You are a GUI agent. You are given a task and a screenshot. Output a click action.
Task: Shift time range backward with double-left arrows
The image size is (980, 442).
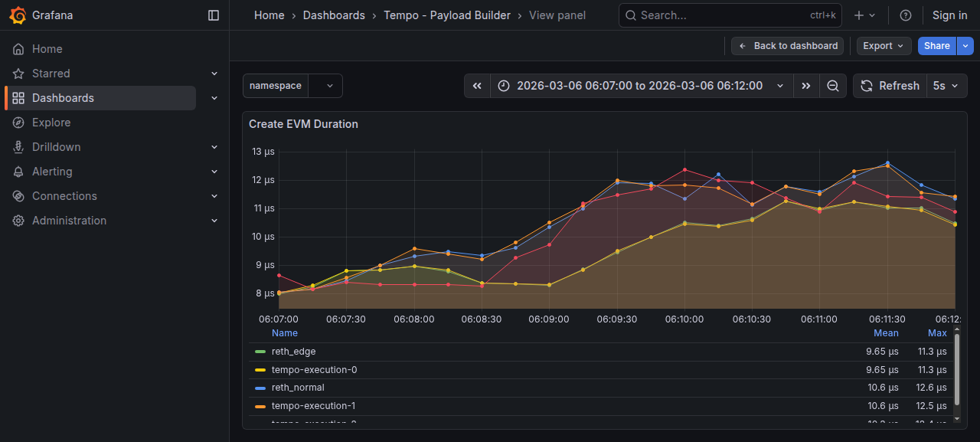pyautogui.click(x=477, y=86)
